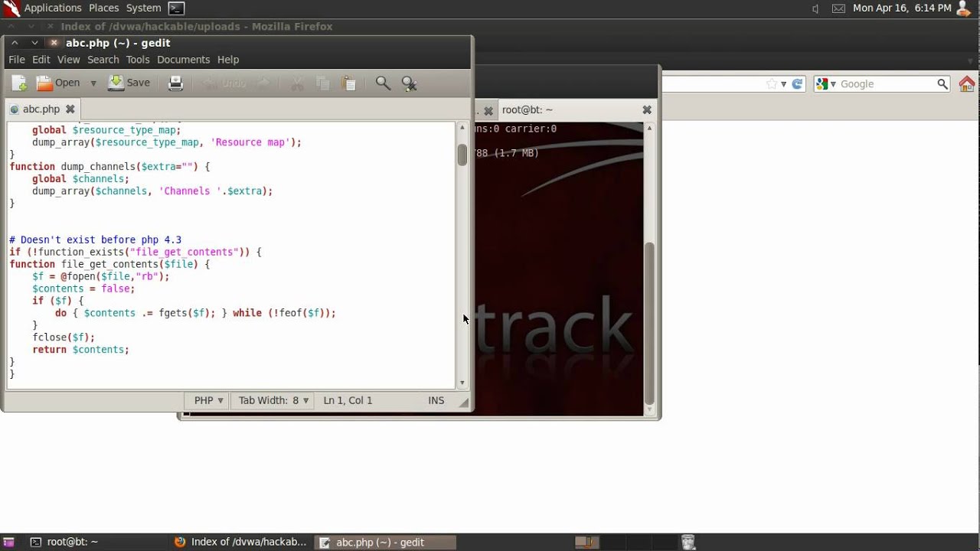Close the abc.php tab in gedit
The height and width of the screenshot is (551, 980).
tap(70, 109)
